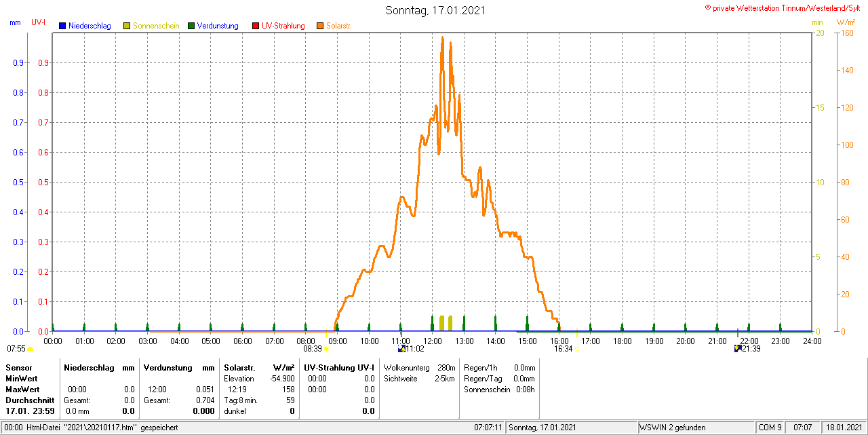The height and width of the screenshot is (435, 868).
Task: Click the sunrise icon beside 07:55
Action: click(30, 349)
